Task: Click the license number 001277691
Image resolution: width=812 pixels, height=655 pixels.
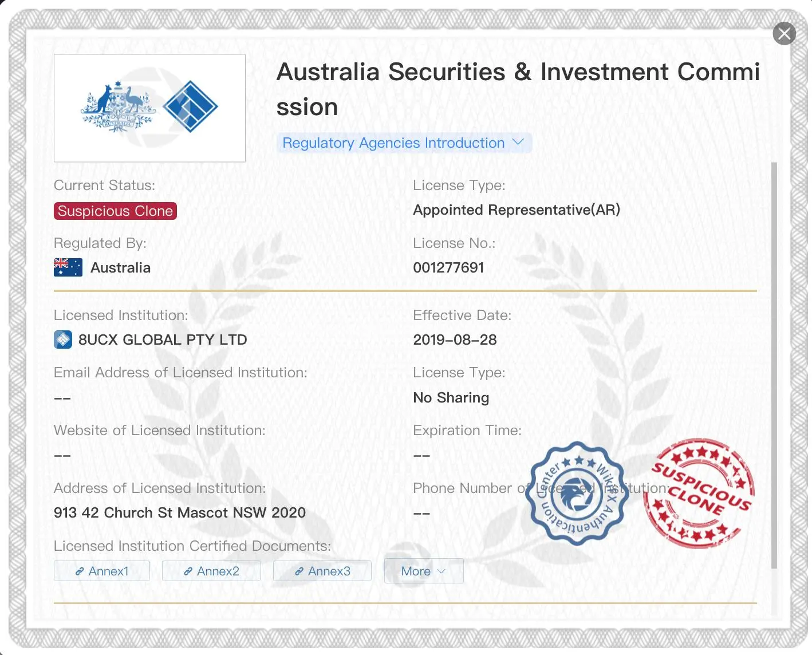Action: click(448, 267)
